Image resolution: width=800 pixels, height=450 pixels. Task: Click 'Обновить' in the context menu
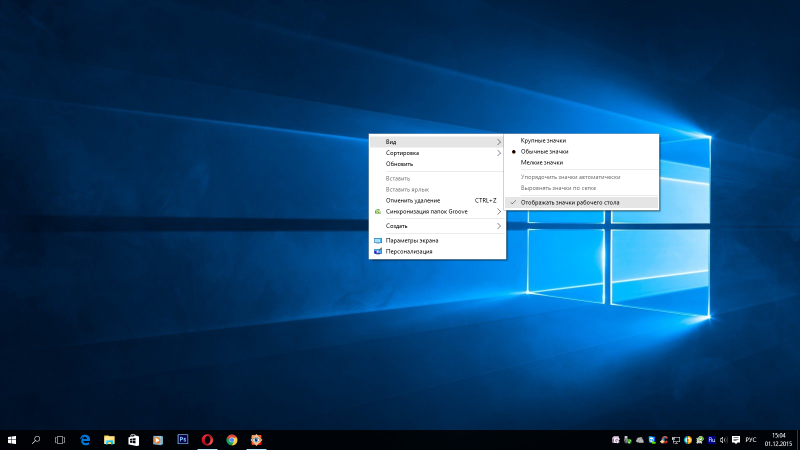[399, 164]
